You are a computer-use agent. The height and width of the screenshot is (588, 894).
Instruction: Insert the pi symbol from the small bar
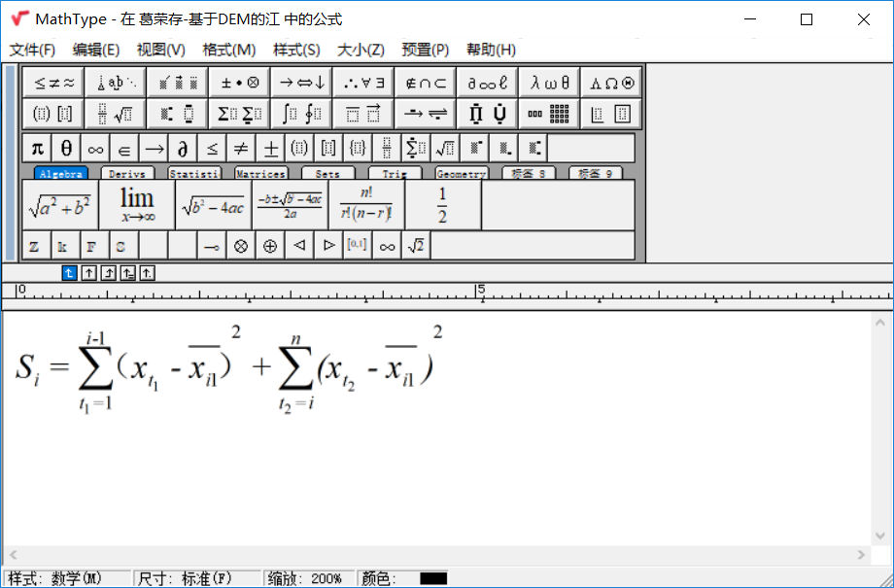37,148
